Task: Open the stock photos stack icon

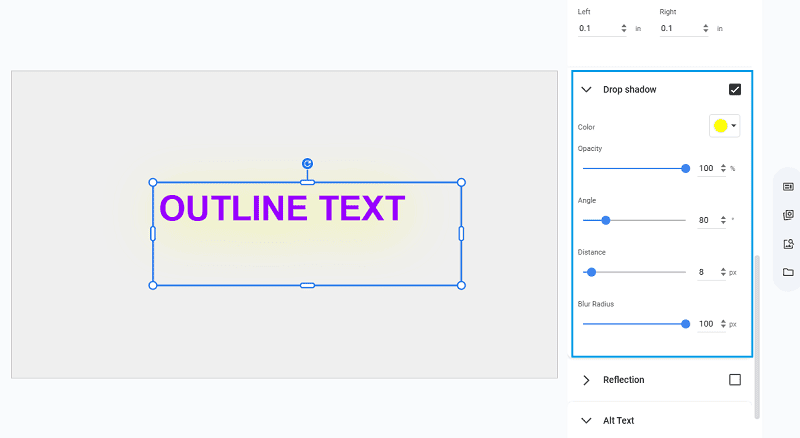Action: pos(788,215)
